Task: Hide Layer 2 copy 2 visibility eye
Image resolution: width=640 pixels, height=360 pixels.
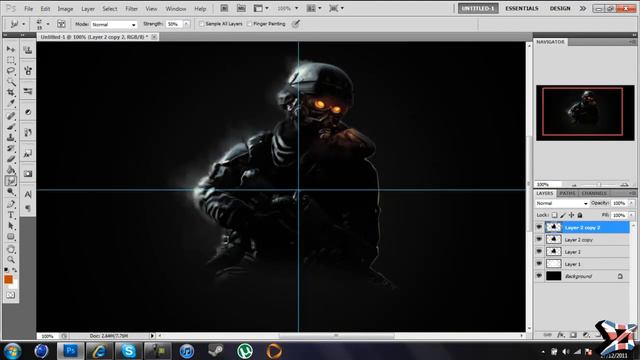Action: point(539,227)
